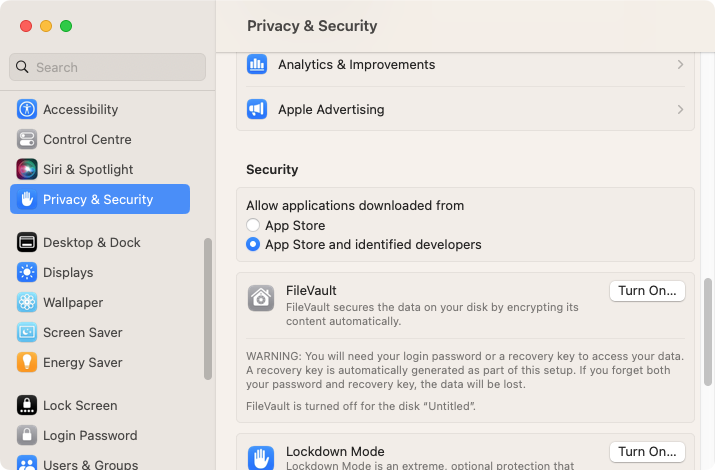Click the Screen Saver icon

coord(27,333)
